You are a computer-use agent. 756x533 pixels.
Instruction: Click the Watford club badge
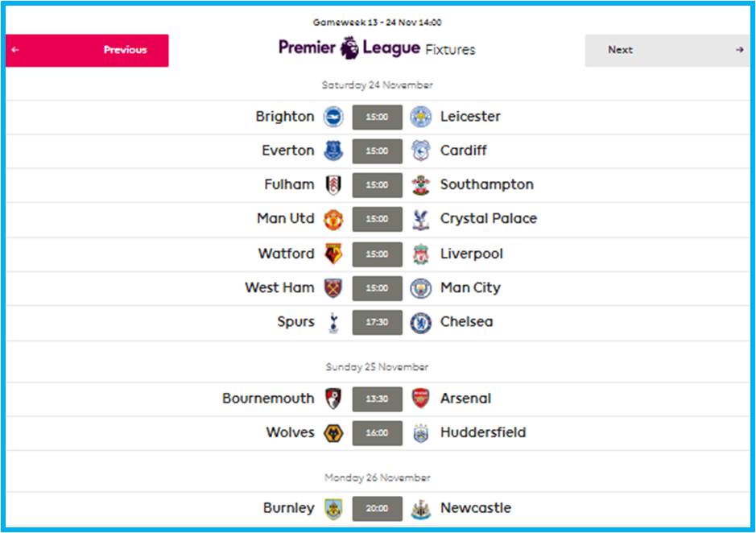point(333,254)
